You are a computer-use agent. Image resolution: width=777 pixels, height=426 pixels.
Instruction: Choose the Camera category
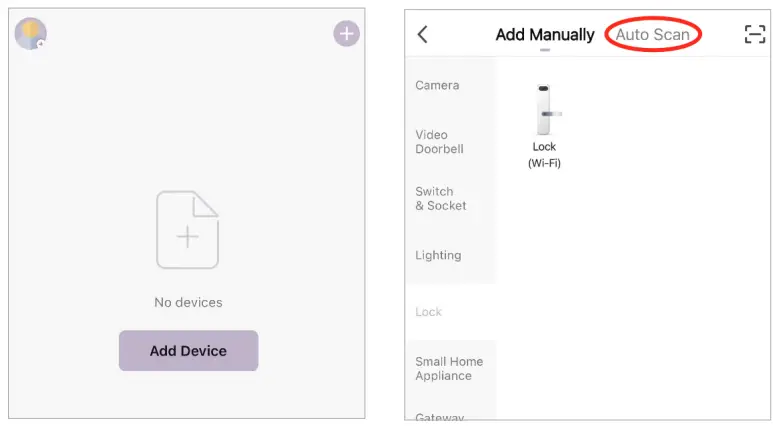point(438,86)
